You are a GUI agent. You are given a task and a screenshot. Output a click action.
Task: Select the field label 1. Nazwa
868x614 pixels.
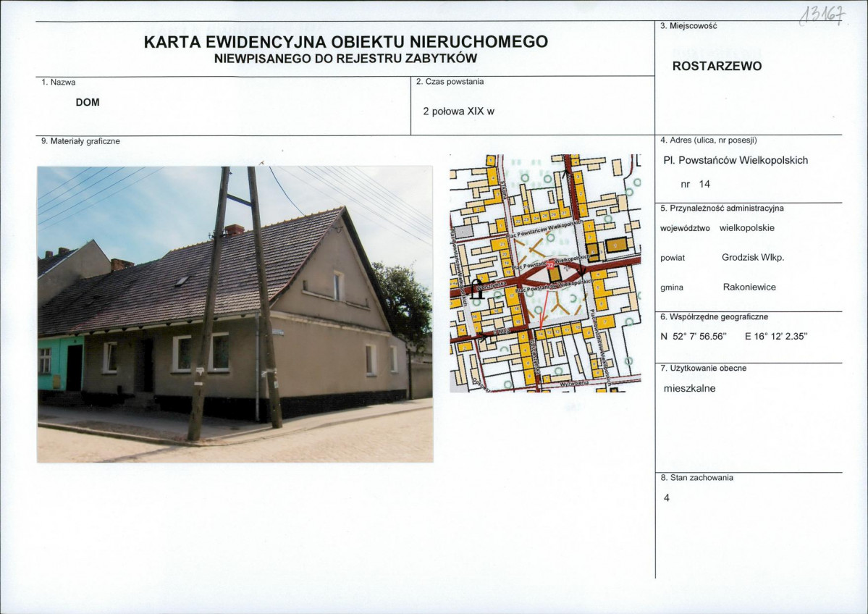58,83
